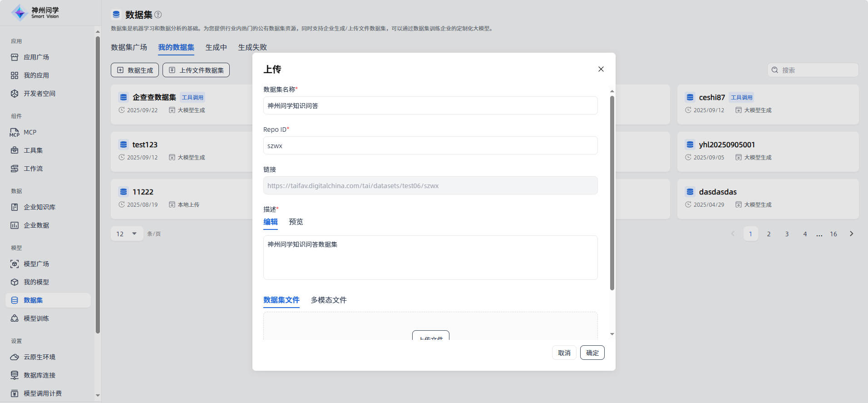The width and height of the screenshot is (868, 403).
Task: Open 企业知识库 from the sidebar
Action: [x=39, y=207]
